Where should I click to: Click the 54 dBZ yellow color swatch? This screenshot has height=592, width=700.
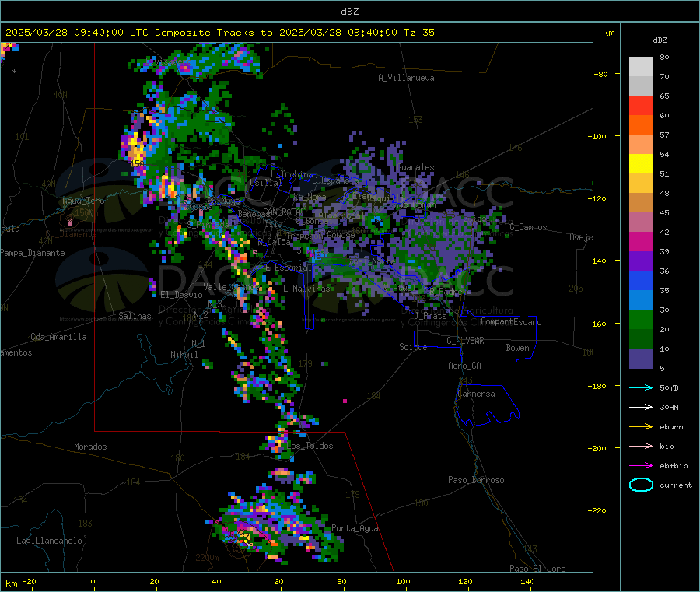click(x=641, y=164)
